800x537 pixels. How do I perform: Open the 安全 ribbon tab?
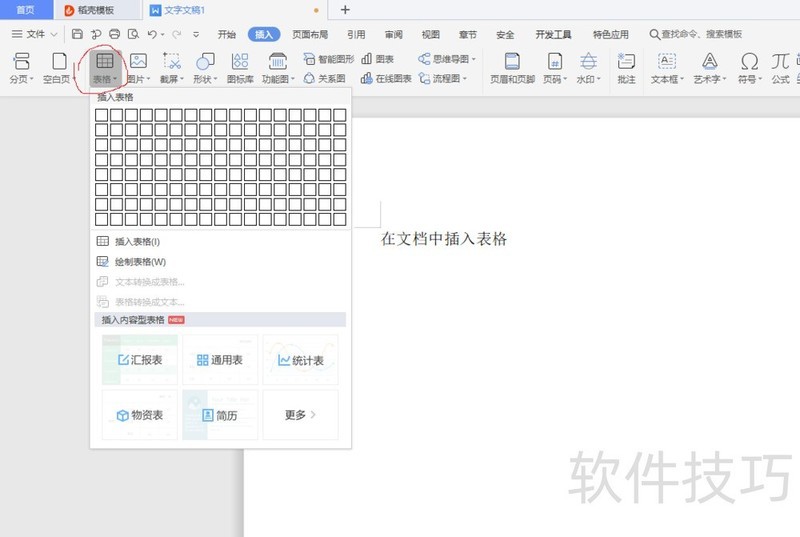(505, 34)
